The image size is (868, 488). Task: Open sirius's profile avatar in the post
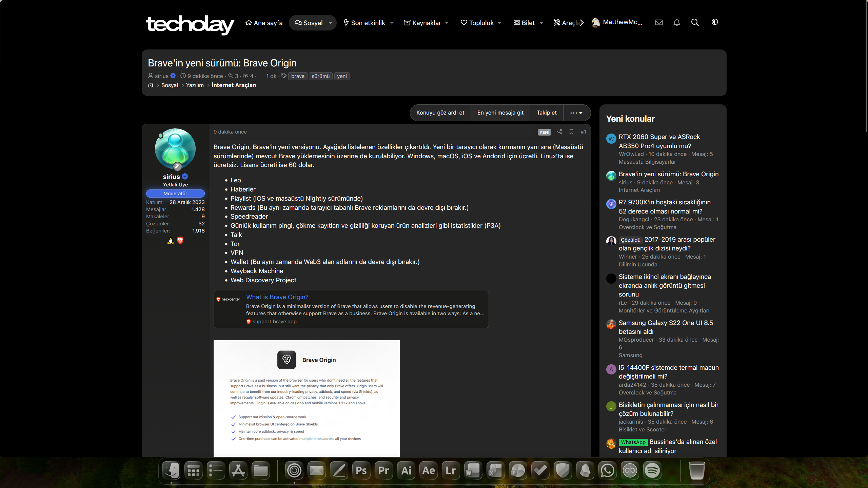click(x=175, y=149)
